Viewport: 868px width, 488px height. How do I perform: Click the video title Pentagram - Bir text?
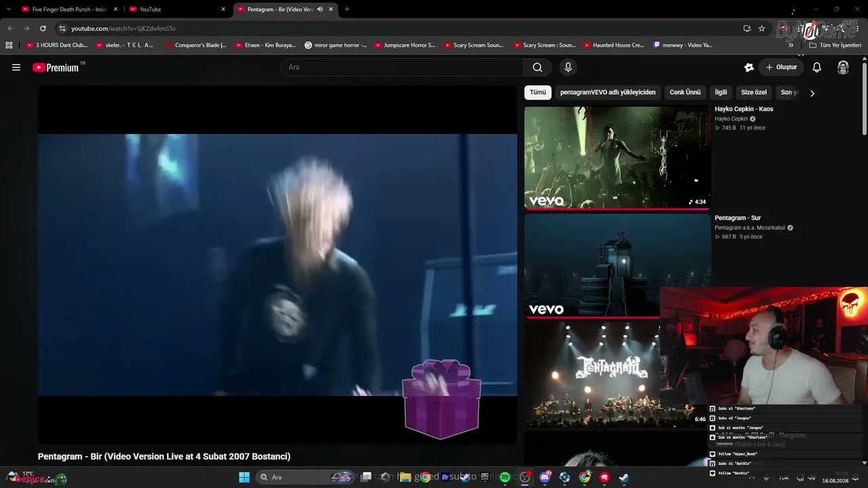click(164, 457)
